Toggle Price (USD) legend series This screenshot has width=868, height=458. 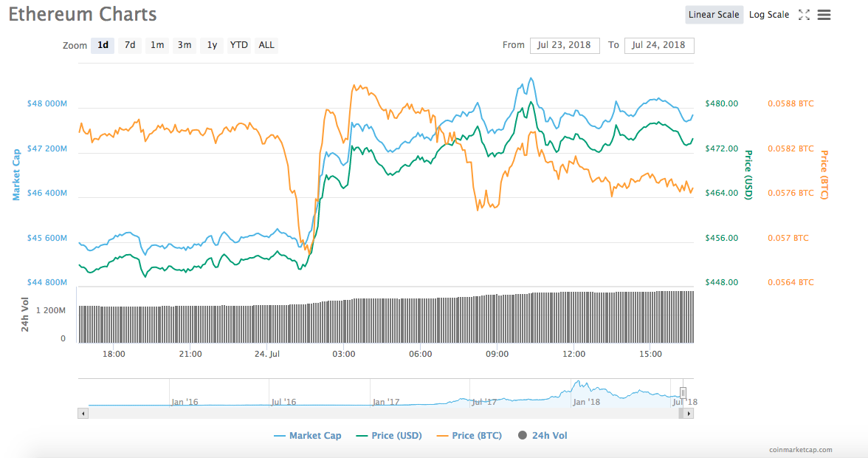389,436
